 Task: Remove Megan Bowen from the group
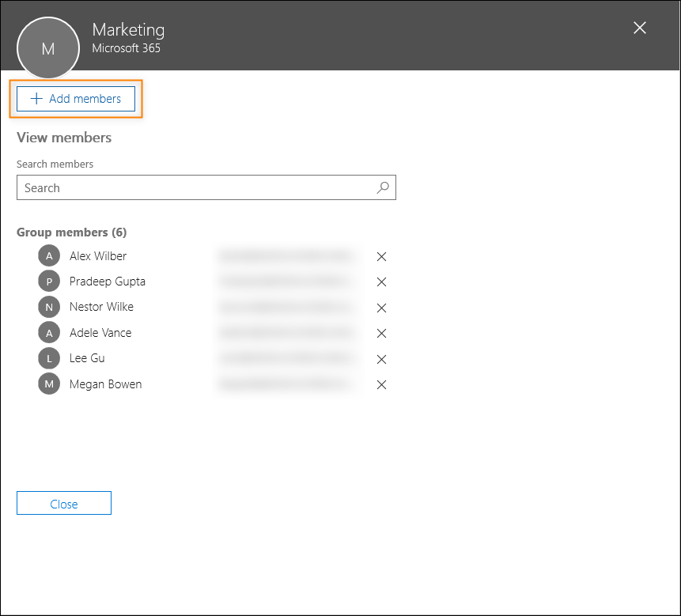pos(381,384)
